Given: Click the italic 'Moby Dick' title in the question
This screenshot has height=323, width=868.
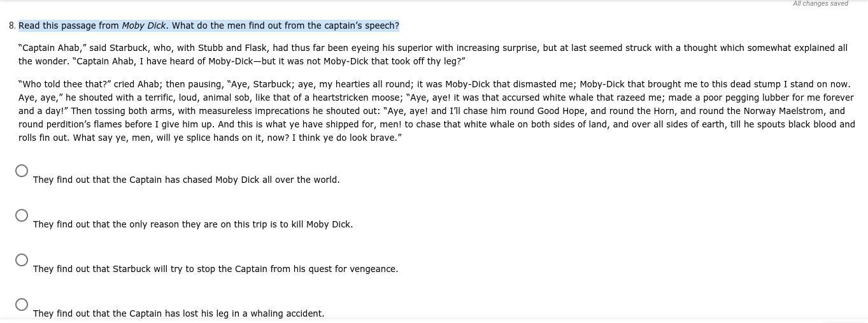Looking at the screenshot, I should pyautogui.click(x=144, y=25).
